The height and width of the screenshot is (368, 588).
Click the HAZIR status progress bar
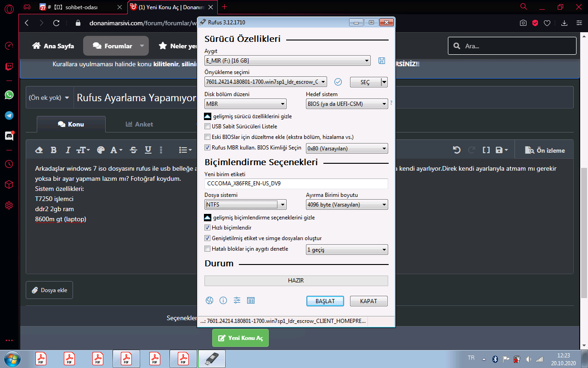[x=296, y=281]
